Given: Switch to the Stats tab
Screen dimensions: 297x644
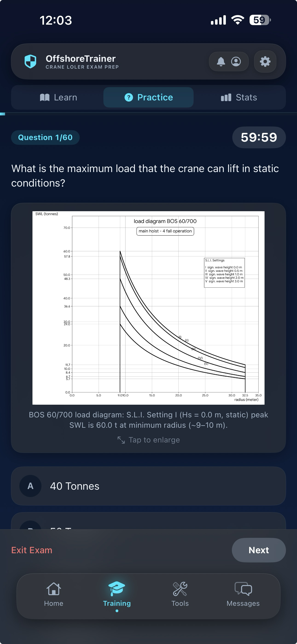Looking at the screenshot, I should pos(239,97).
